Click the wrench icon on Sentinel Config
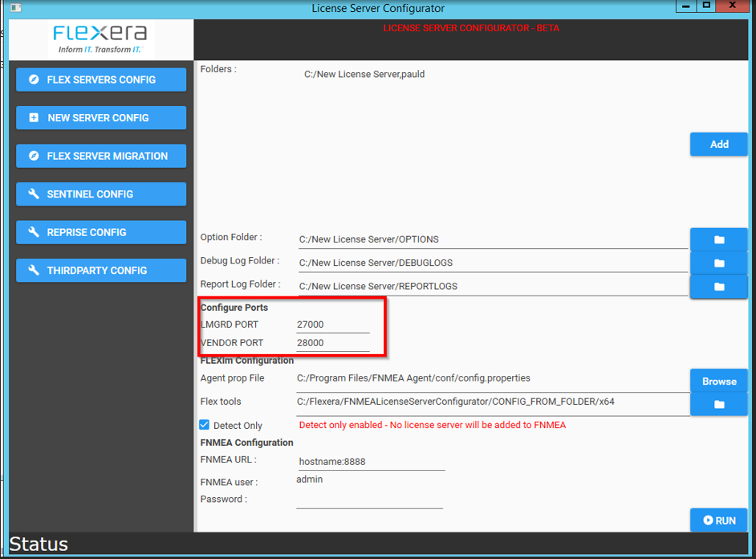The image size is (756, 559). click(34, 194)
